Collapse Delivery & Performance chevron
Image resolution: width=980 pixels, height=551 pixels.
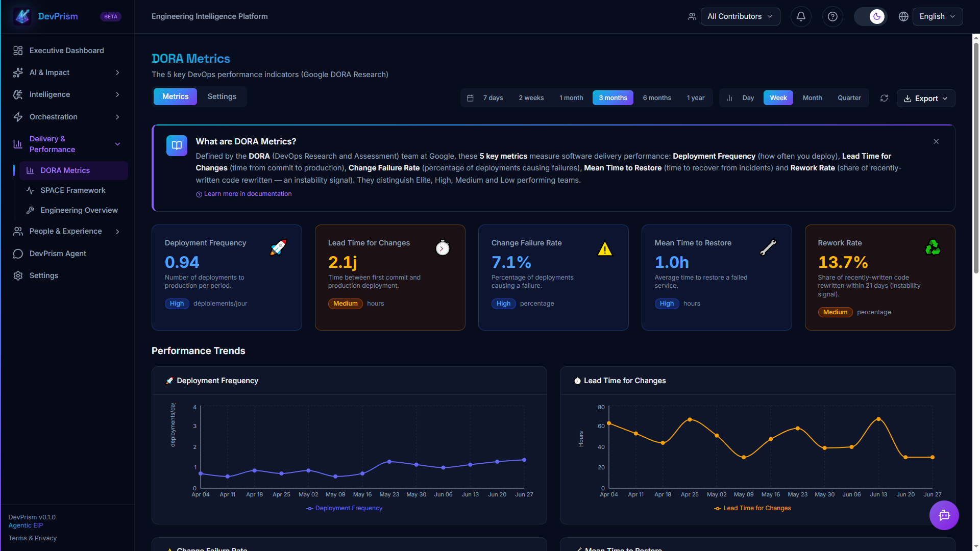pos(118,144)
